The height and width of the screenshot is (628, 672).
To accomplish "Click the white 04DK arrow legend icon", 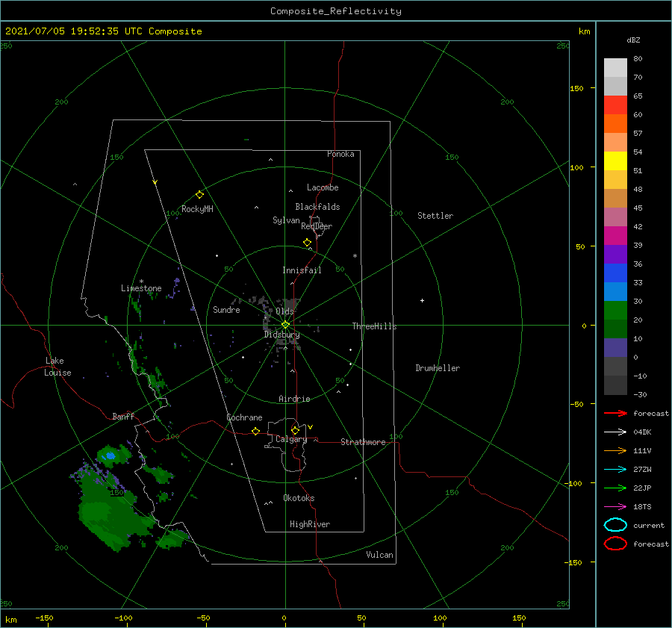I will coord(615,432).
